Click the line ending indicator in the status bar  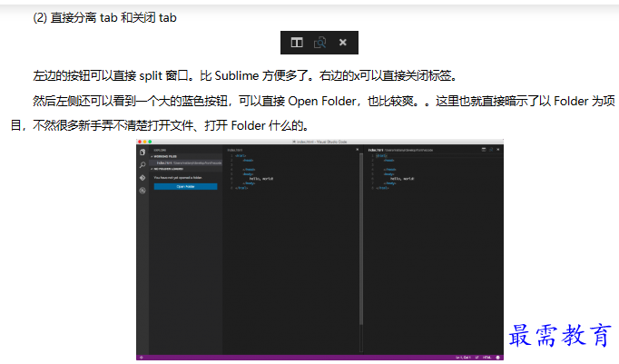click(x=477, y=358)
